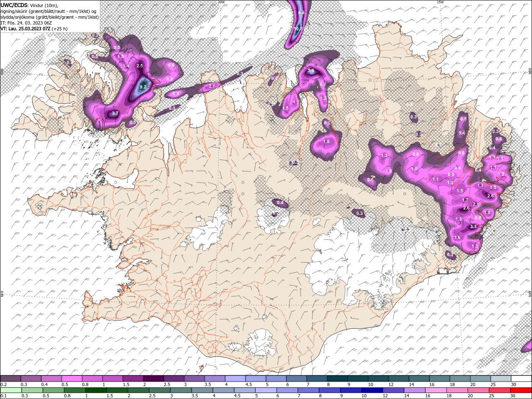The height and width of the screenshot is (399, 532).
Task: Click the 20W longitude label
Action: point(221,2)
